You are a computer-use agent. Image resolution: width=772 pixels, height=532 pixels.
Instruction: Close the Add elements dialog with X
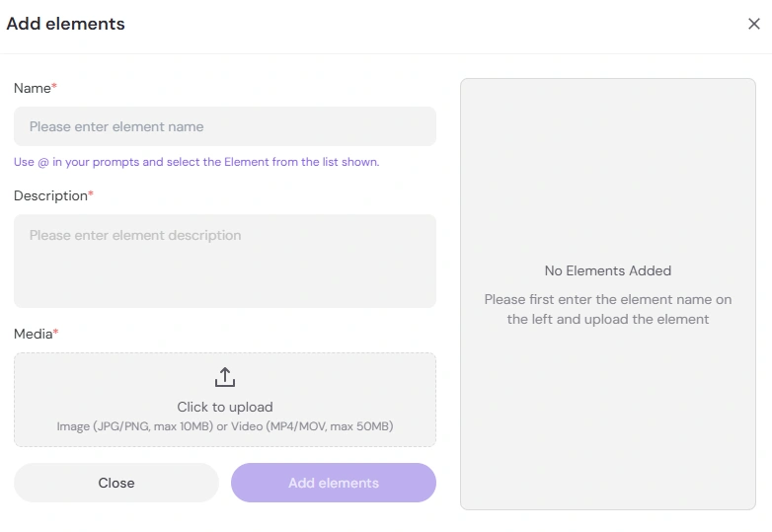(754, 25)
